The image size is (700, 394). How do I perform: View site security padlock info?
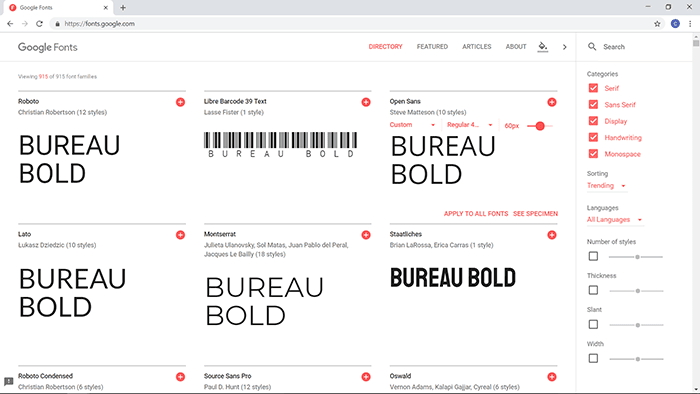click(57, 24)
